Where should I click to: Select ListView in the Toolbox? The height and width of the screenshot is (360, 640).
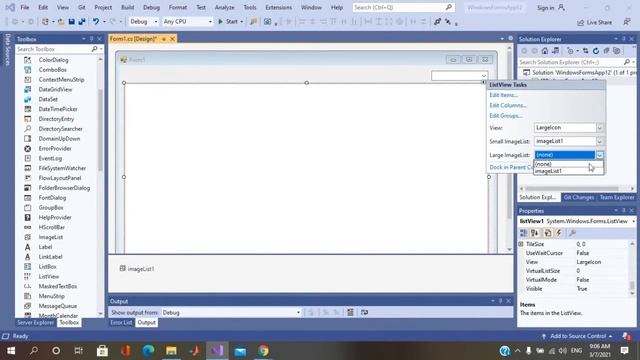(49, 276)
